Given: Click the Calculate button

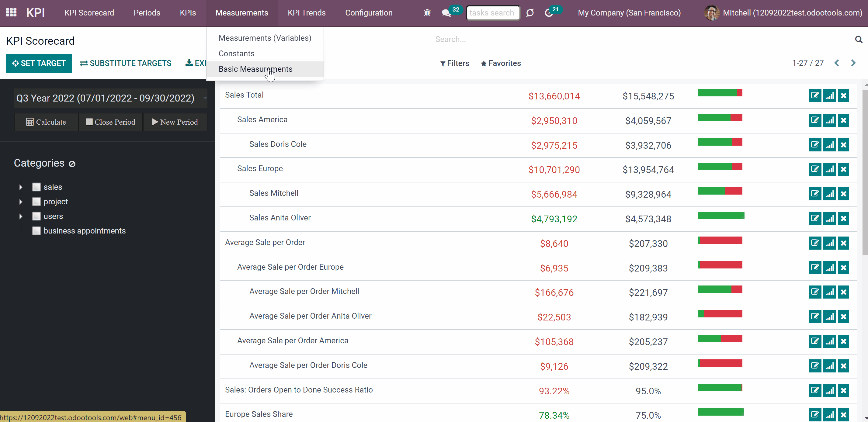Looking at the screenshot, I should [46, 122].
